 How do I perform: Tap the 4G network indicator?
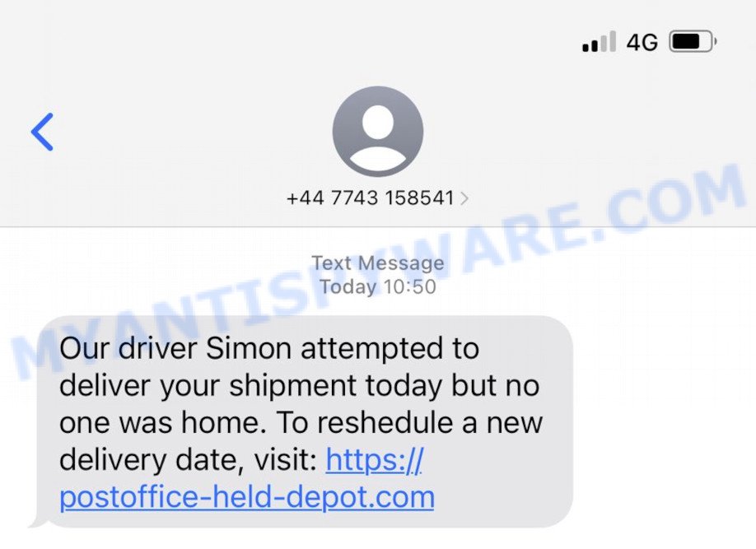pos(642,43)
